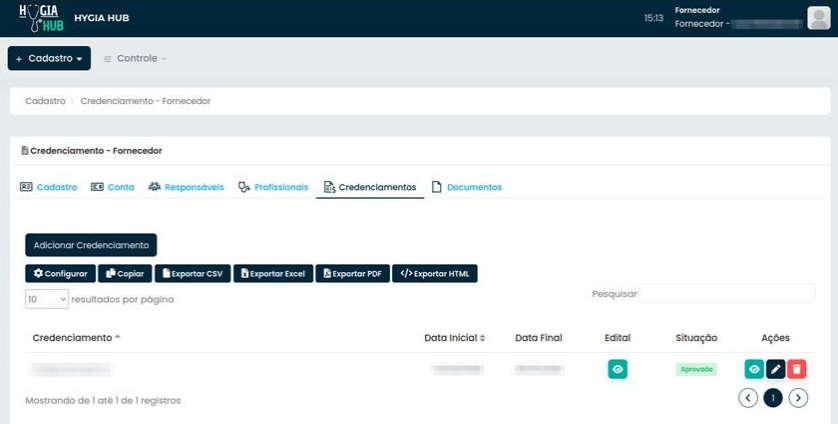Screen dimensions: 838x424
Task: Expand the Controle dropdown menu
Action: 135,58
